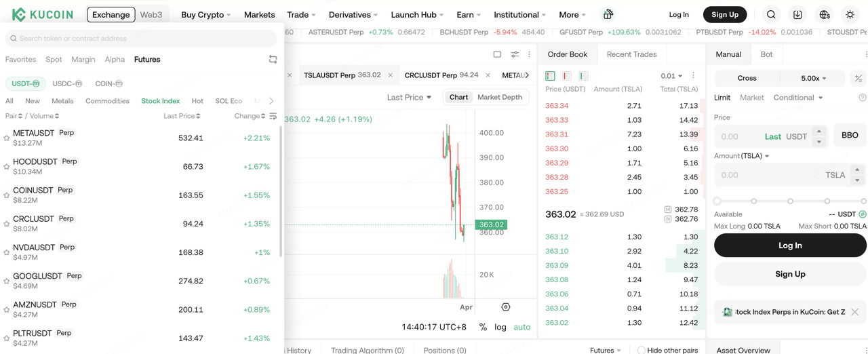Open the language globe icon
This screenshot has height=354, width=868.
pos(824,14)
